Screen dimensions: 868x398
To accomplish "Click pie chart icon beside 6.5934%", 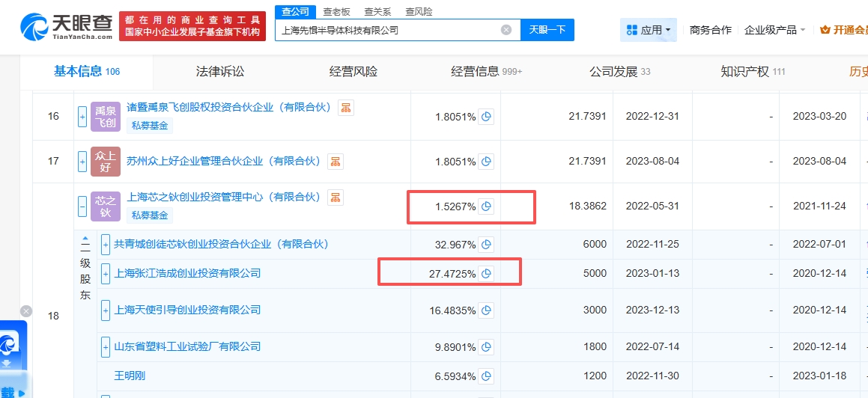I will [x=486, y=376].
